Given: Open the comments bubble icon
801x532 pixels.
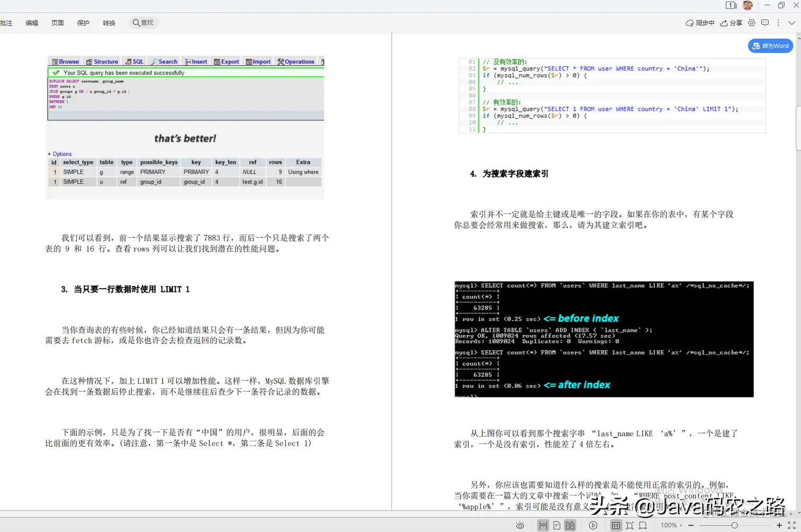Looking at the screenshot, I should click(766, 23).
